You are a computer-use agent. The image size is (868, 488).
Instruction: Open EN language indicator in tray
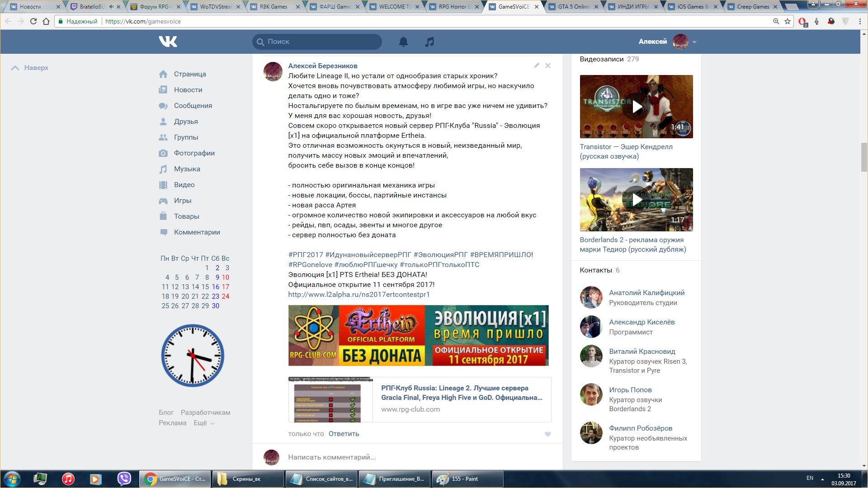point(810,478)
